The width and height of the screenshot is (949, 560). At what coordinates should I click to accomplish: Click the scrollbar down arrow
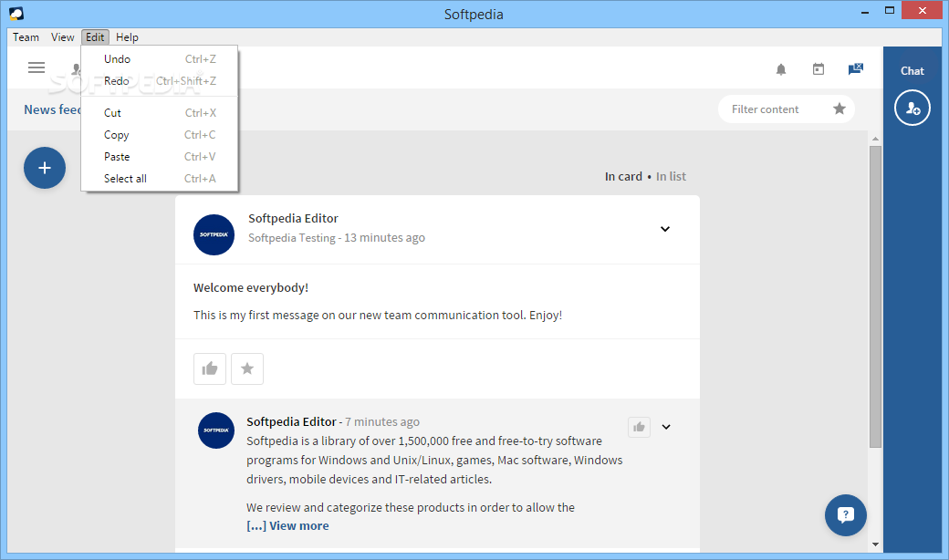coord(875,544)
